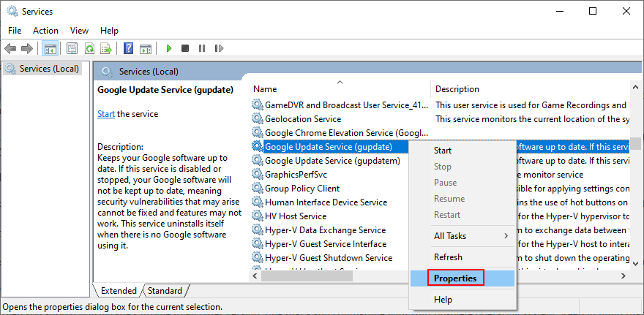Image resolution: width=644 pixels, height=315 pixels.
Task: Click the Forward arrow toolbar icon
Action: [x=26, y=48]
